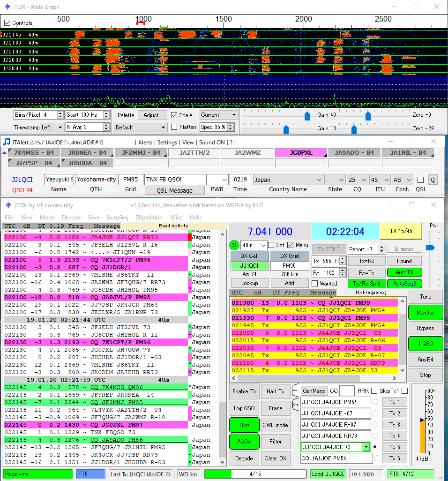Open the DXpedition menu

pyautogui.click(x=149, y=217)
